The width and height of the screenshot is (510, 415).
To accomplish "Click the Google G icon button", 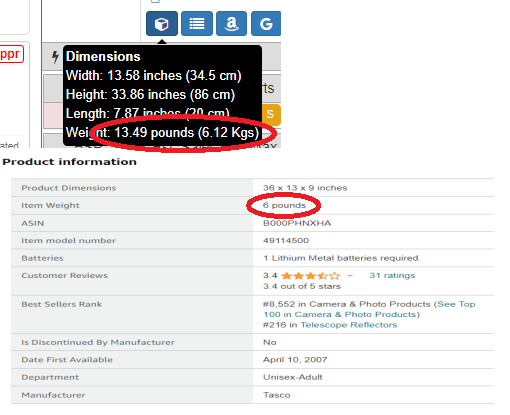I will [266, 23].
